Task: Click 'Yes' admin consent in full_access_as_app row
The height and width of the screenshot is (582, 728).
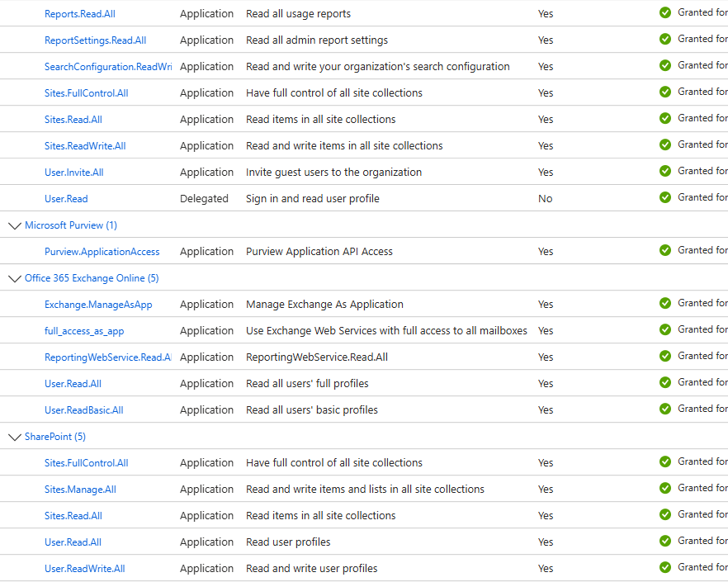Action: 546,331
